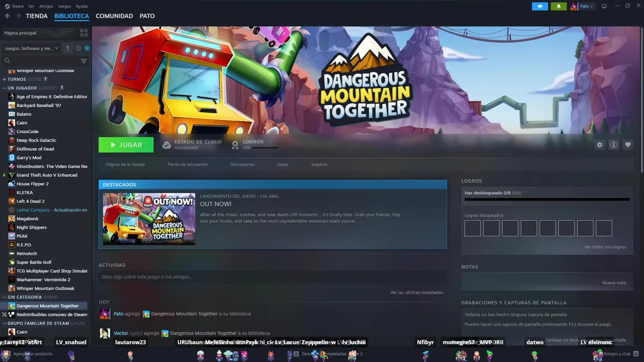Select Deep Rock Galactic in the list

click(36, 140)
